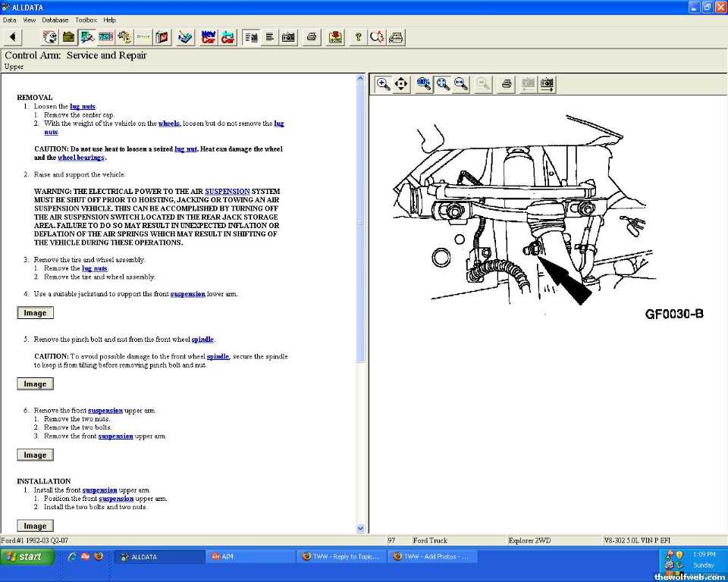The width and height of the screenshot is (728, 582).
Task: Click the back arrow in the main toolbar
Action: click(x=13, y=36)
